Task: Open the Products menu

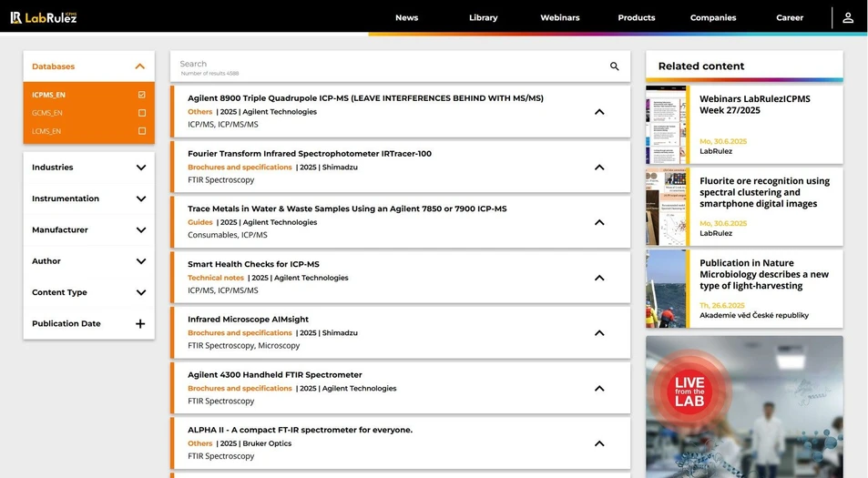Action: [x=637, y=17]
